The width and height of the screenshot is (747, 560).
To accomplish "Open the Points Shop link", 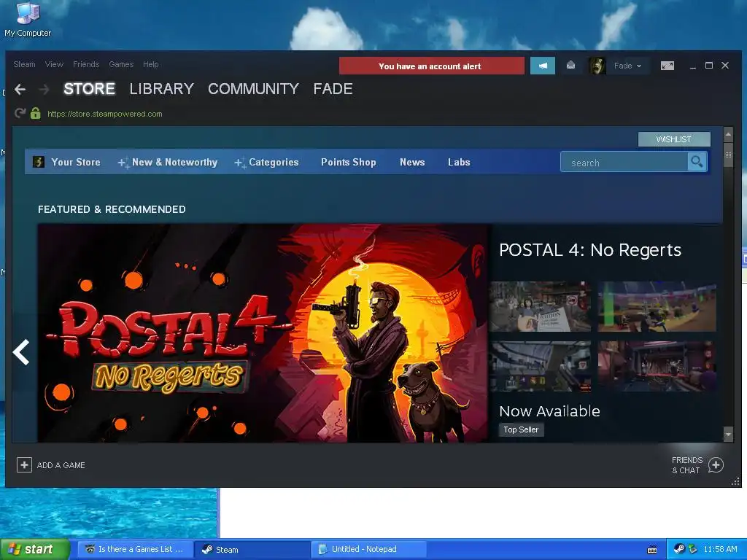I will tap(348, 162).
